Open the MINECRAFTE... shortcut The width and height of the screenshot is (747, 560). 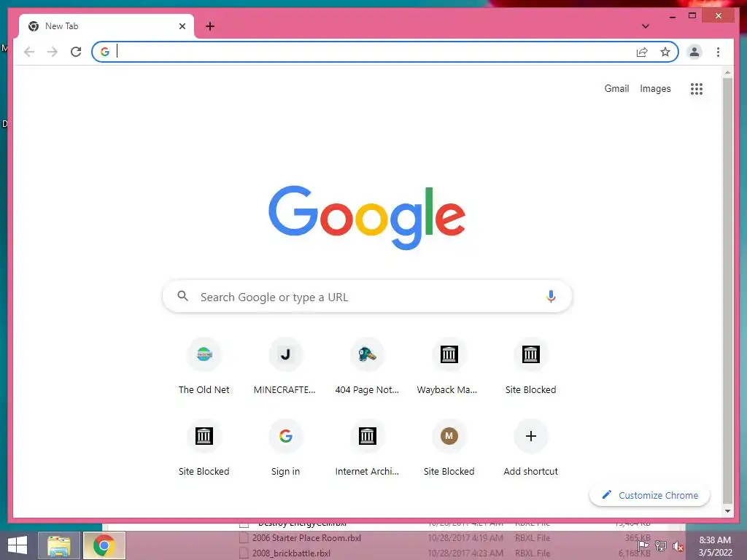285,367
